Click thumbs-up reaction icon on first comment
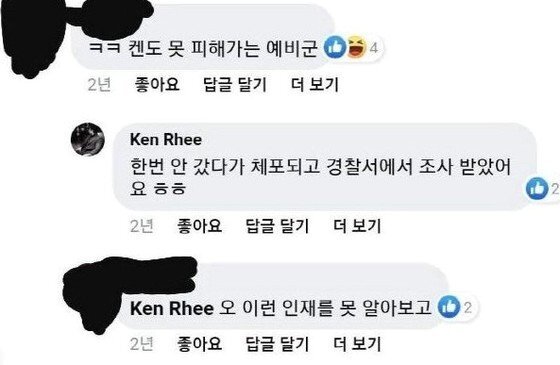This screenshot has height=365, width=560. coord(335,48)
